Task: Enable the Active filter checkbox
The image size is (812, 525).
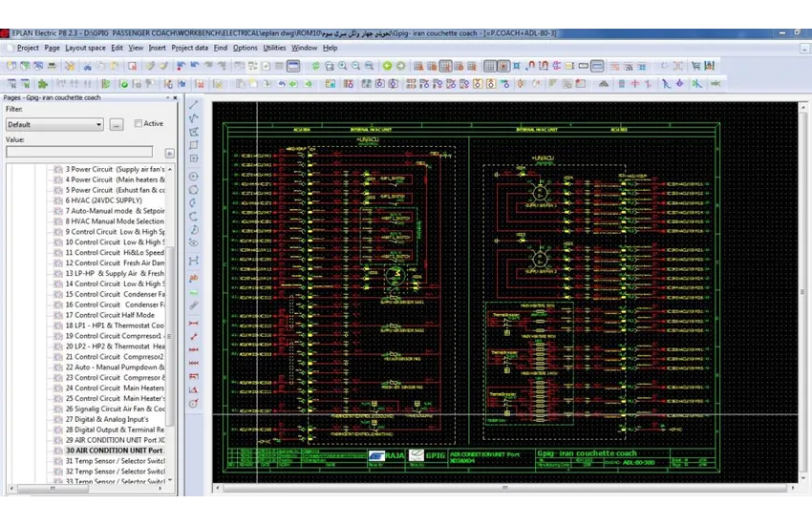Action: tap(139, 123)
